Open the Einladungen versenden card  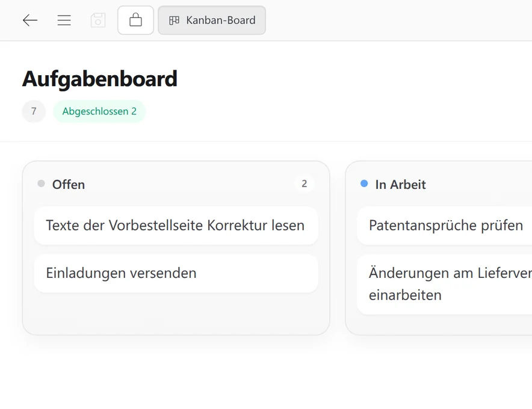176,273
